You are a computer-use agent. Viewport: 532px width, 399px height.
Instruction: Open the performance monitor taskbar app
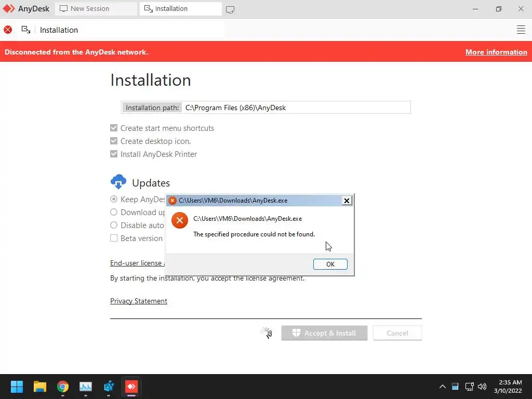pyautogui.click(x=86, y=387)
